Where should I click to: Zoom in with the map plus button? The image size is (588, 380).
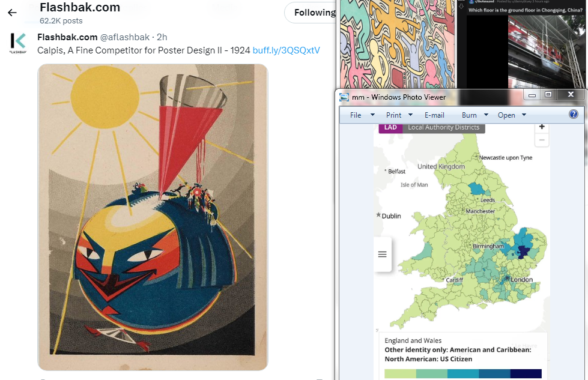click(542, 127)
